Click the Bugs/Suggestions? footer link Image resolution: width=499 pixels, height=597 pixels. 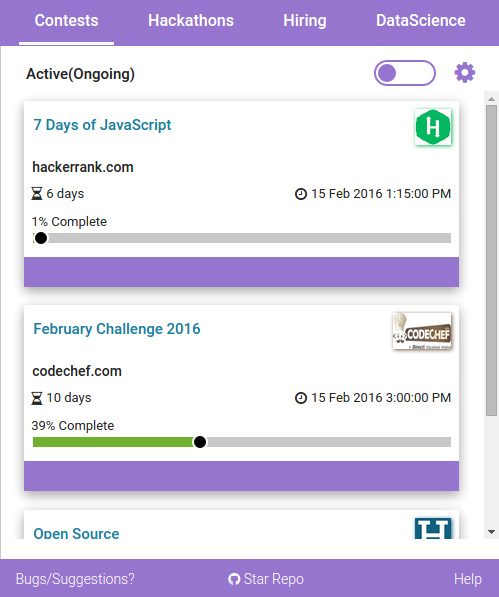coord(75,579)
